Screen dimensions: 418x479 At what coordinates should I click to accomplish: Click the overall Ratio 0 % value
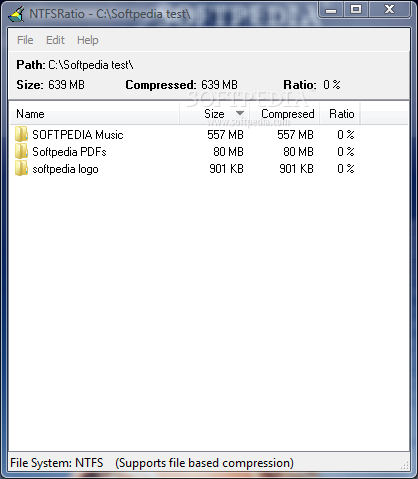click(332, 85)
